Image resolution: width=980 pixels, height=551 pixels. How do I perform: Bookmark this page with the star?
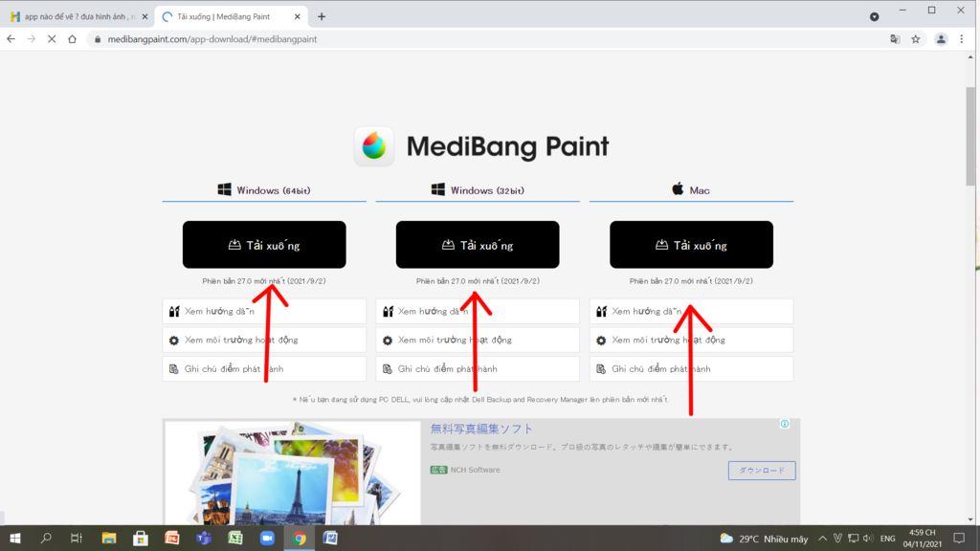916,39
